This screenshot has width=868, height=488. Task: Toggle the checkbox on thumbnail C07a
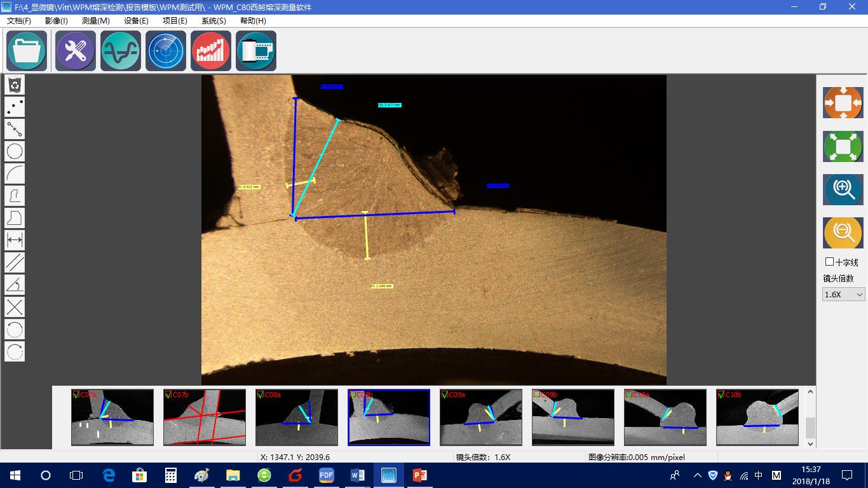pyautogui.click(x=76, y=395)
